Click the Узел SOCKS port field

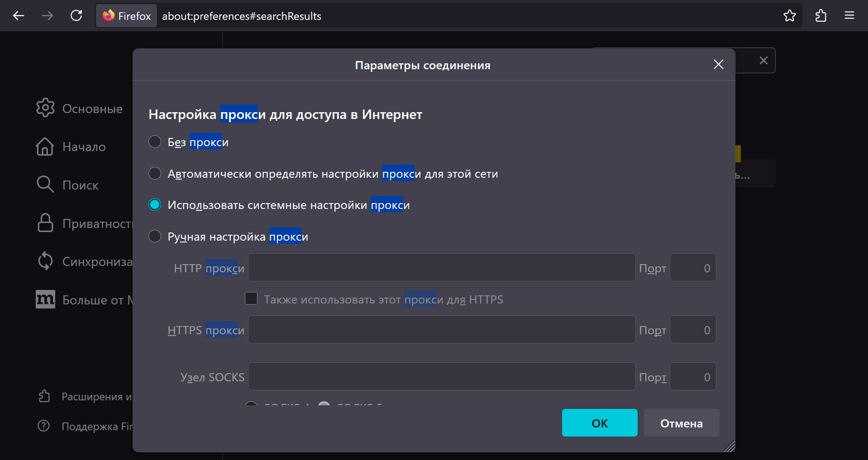click(x=693, y=377)
